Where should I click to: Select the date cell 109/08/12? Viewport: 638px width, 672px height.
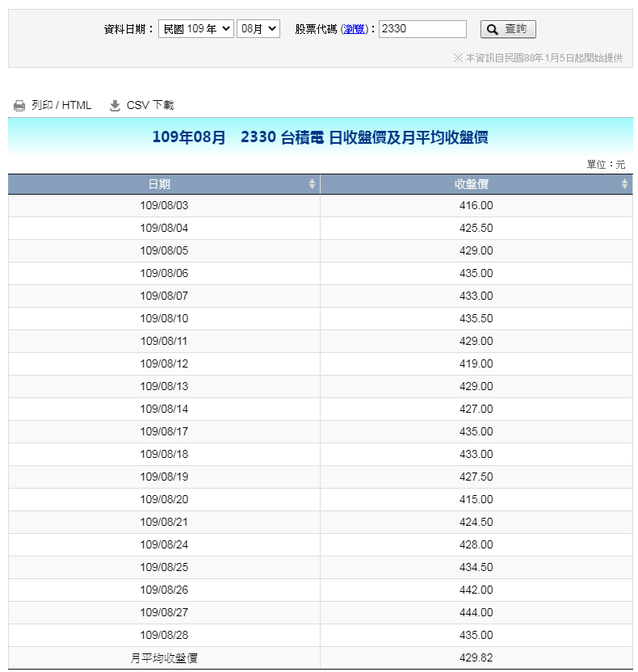[164, 363]
